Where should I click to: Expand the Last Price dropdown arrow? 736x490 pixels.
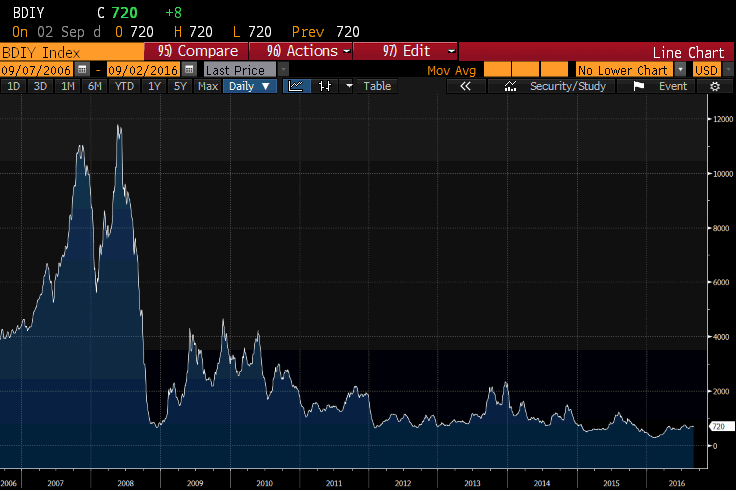pyautogui.click(x=283, y=70)
